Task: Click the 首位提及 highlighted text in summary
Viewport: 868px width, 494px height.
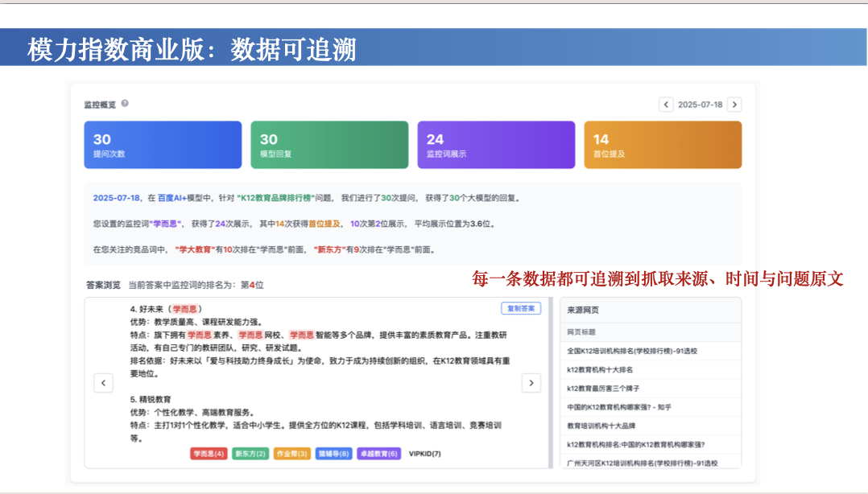Action: pos(324,224)
